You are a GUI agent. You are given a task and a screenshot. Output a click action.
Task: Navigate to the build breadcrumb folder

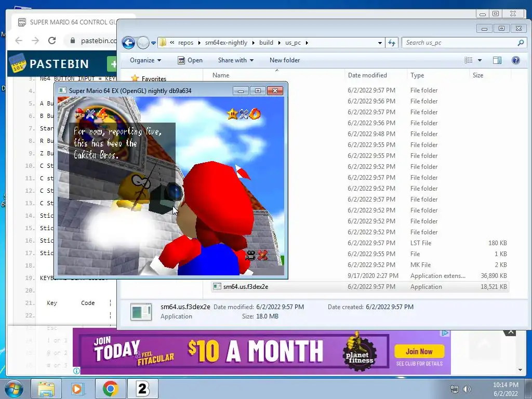(x=266, y=43)
